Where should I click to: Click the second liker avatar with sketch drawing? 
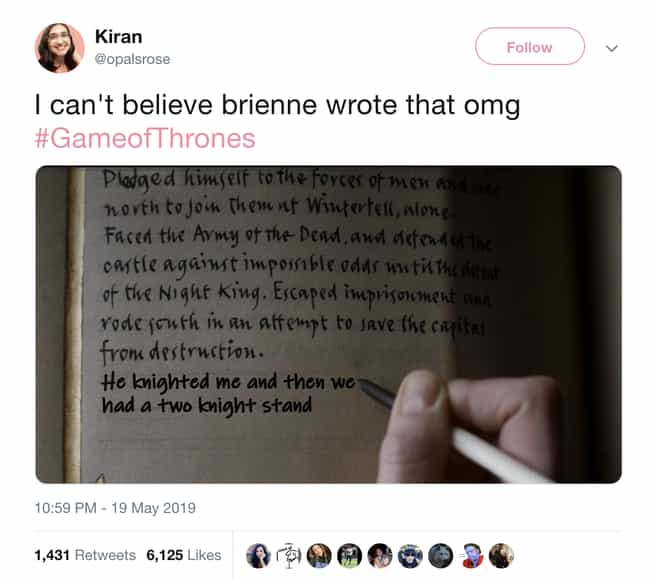289,555
